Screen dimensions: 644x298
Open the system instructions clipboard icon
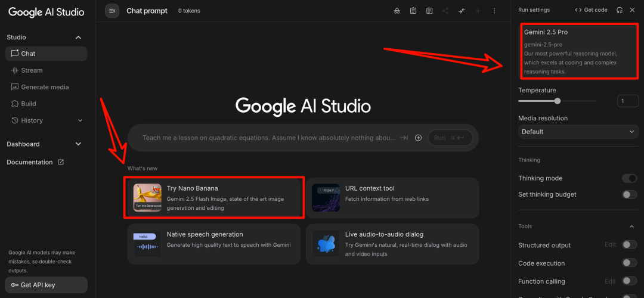(413, 11)
